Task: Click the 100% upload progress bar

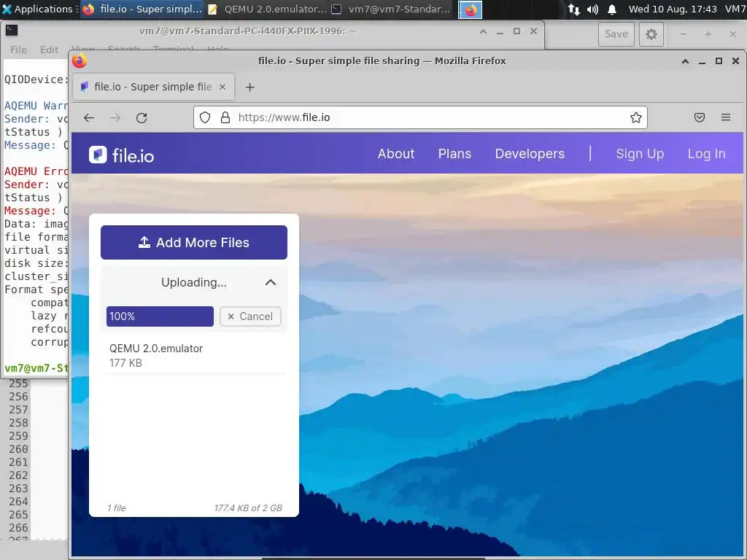Action: point(160,316)
